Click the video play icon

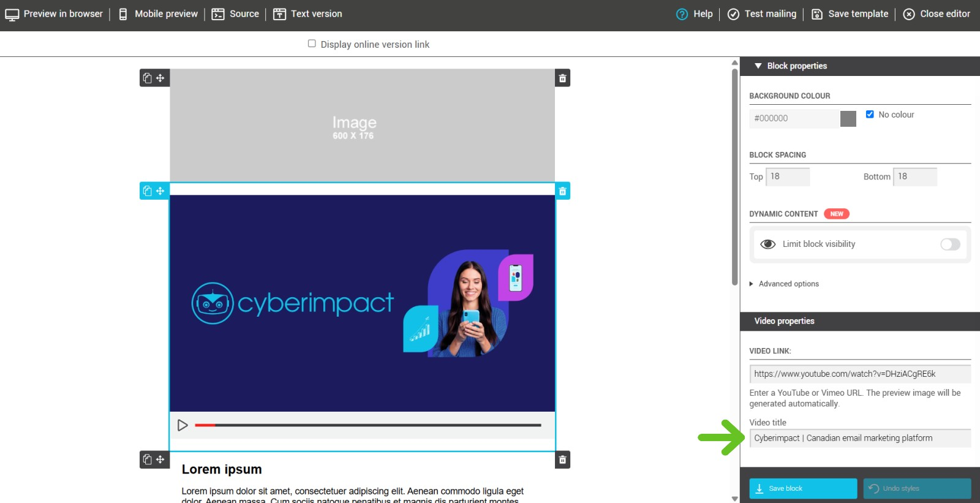[183, 425]
